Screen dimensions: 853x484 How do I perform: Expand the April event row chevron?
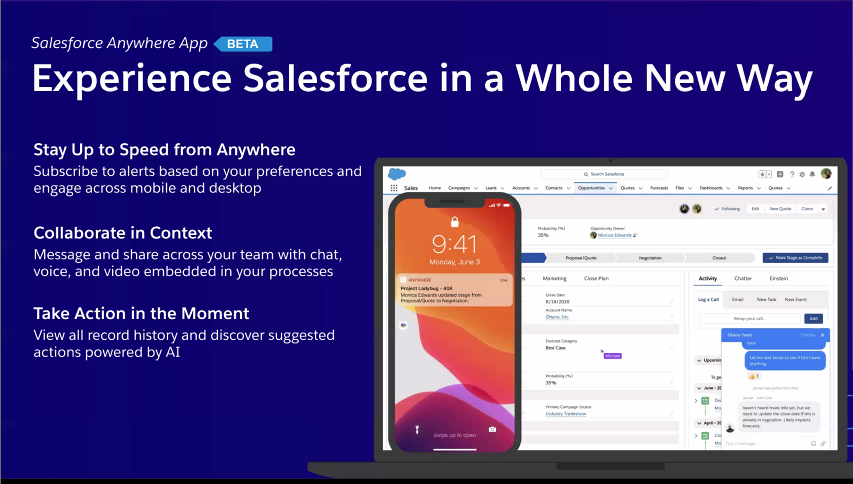696,436
